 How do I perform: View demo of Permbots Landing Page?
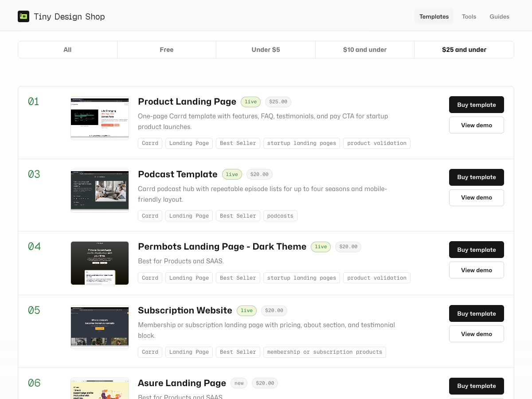pos(477,270)
